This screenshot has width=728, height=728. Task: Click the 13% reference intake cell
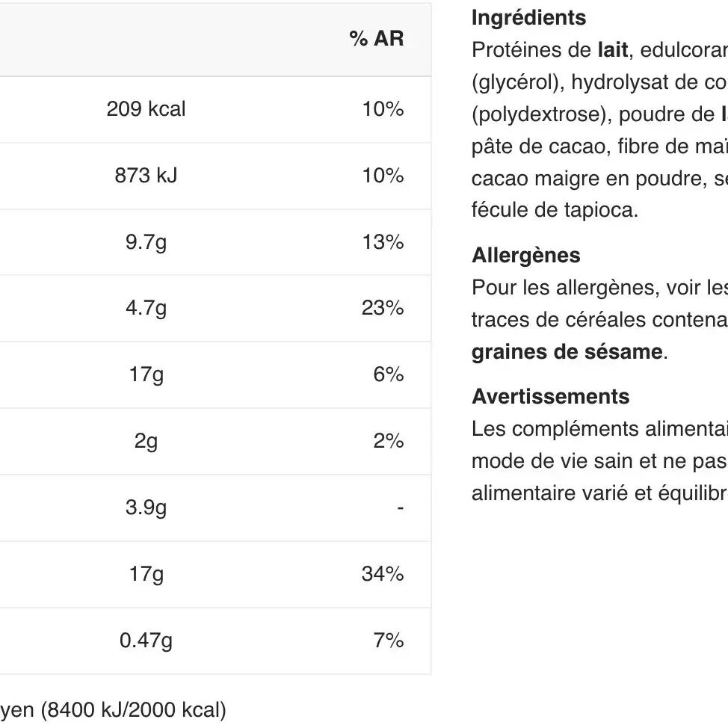[x=383, y=242]
